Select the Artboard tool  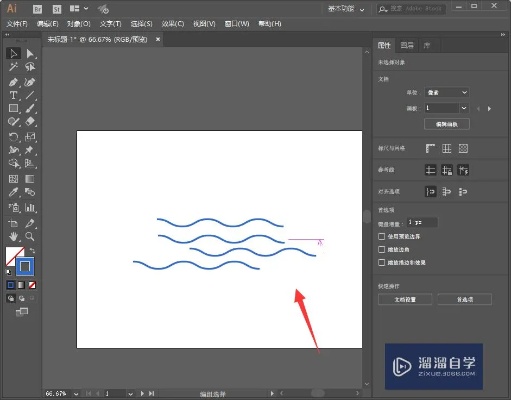(x=13, y=223)
